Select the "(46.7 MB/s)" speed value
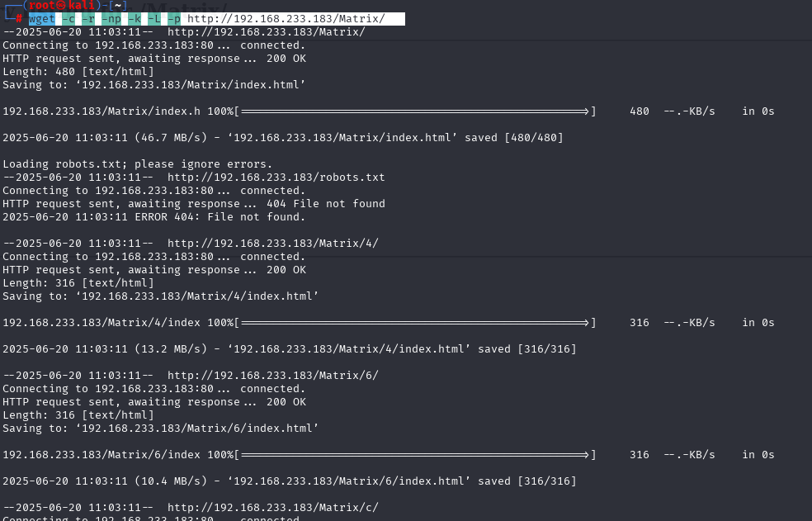This screenshot has height=521, width=812. coord(171,138)
